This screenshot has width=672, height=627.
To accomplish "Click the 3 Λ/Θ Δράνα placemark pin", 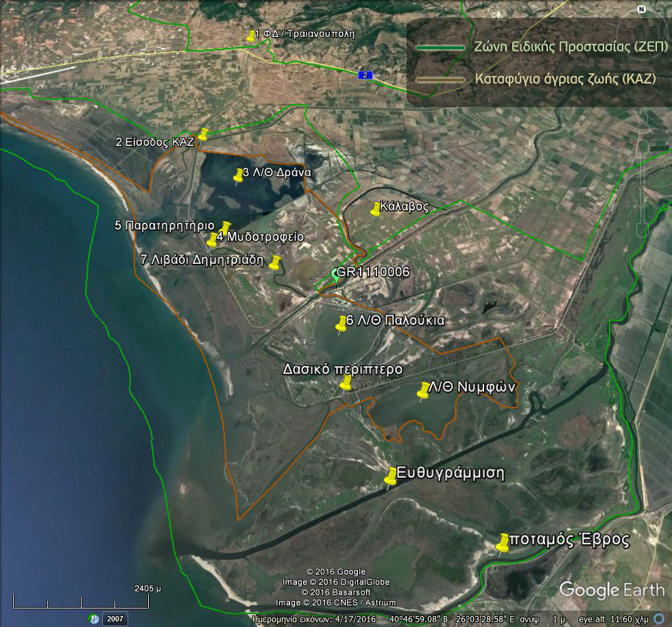I will 239,175.
